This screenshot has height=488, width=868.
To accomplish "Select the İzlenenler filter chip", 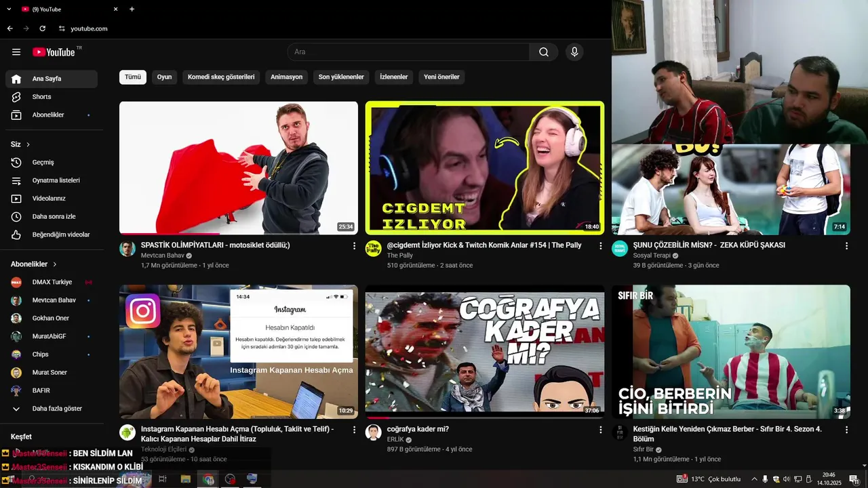I will [x=393, y=77].
